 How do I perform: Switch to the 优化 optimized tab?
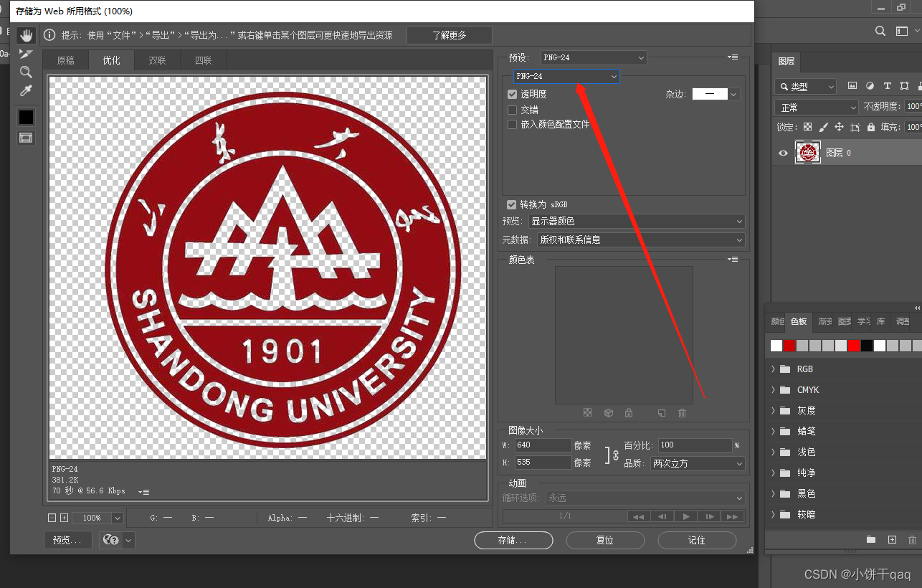click(112, 60)
